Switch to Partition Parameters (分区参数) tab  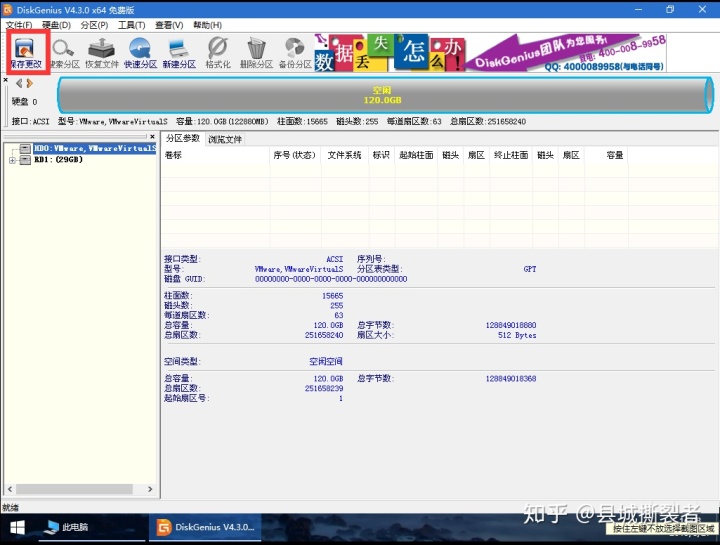pyautogui.click(x=183, y=138)
